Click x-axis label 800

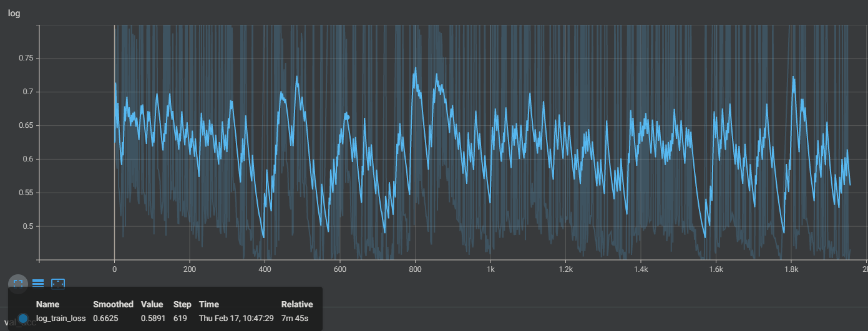415,269
